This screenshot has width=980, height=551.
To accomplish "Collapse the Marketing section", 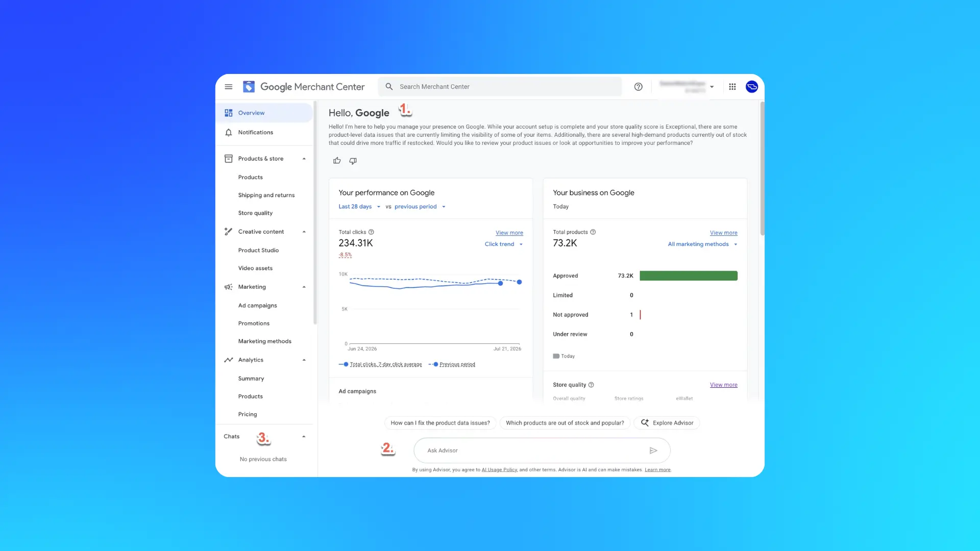I will coord(304,287).
